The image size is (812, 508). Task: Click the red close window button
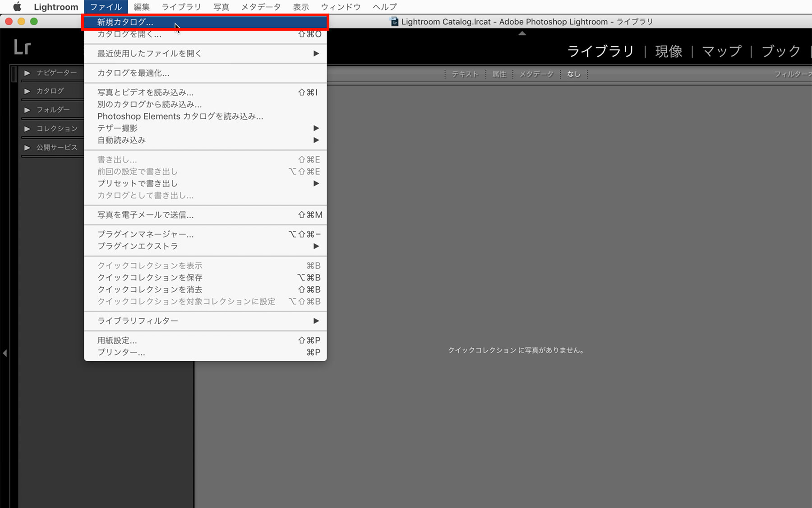(9, 21)
